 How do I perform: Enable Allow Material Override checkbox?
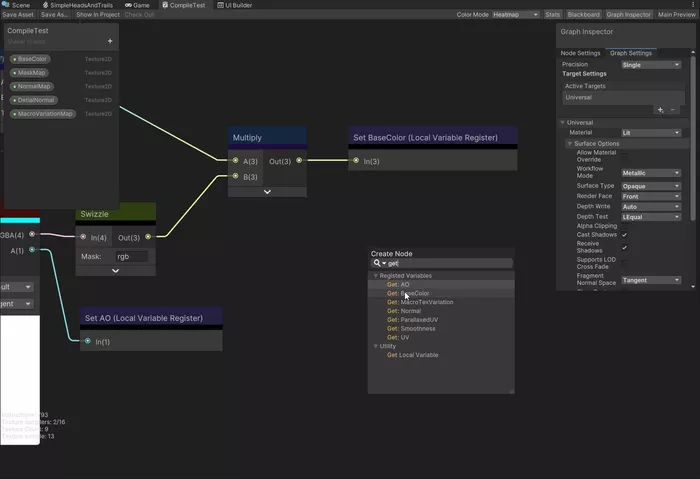(x=625, y=155)
